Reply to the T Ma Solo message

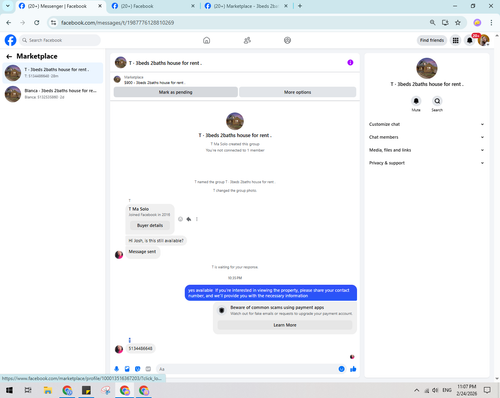coord(189,219)
